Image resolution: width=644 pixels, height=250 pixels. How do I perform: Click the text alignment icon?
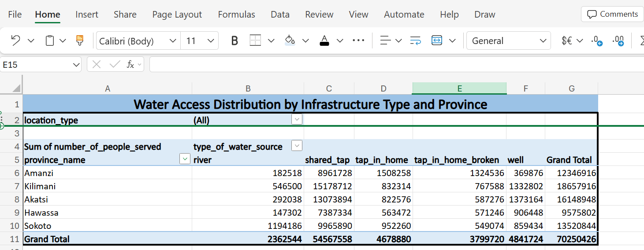386,41
